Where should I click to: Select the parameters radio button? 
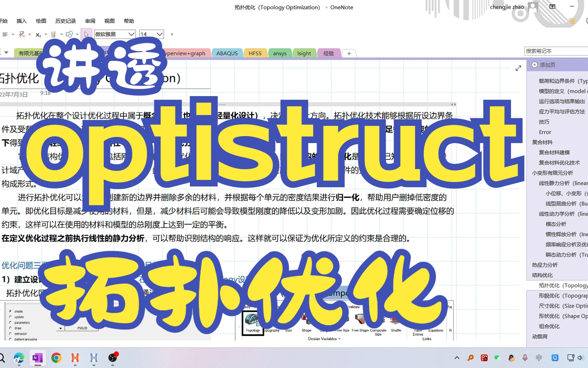[10, 322]
